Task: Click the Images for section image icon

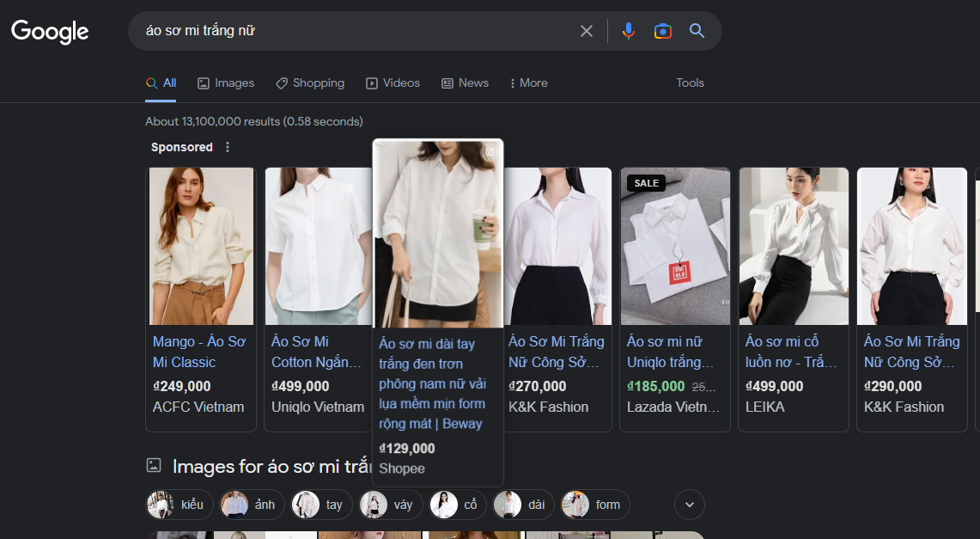Action: [x=154, y=465]
